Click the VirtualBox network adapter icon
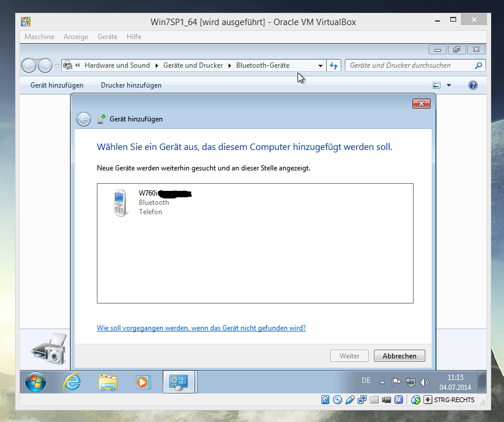The width and height of the screenshot is (504, 422). pyautogui.click(x=362, y=400)
